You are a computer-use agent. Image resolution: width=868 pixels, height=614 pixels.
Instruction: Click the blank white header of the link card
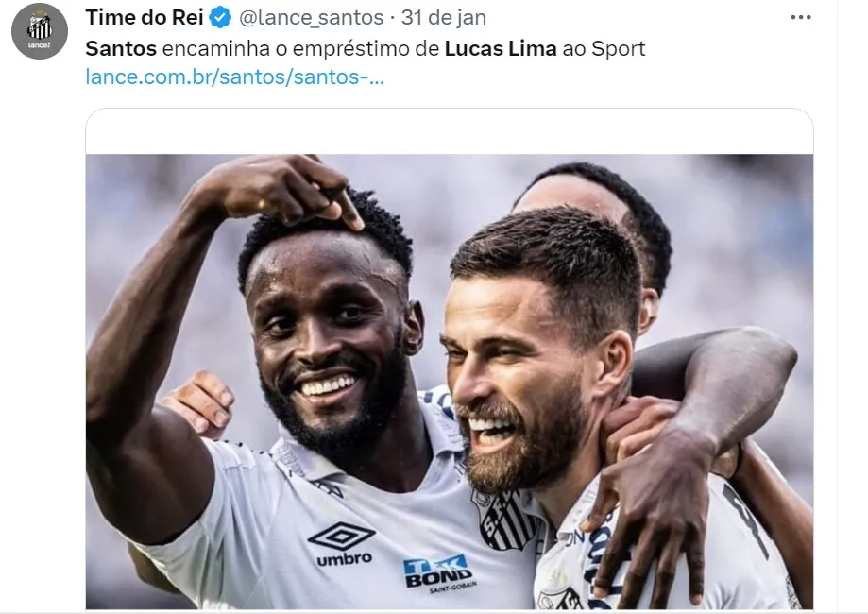[450, 131]
